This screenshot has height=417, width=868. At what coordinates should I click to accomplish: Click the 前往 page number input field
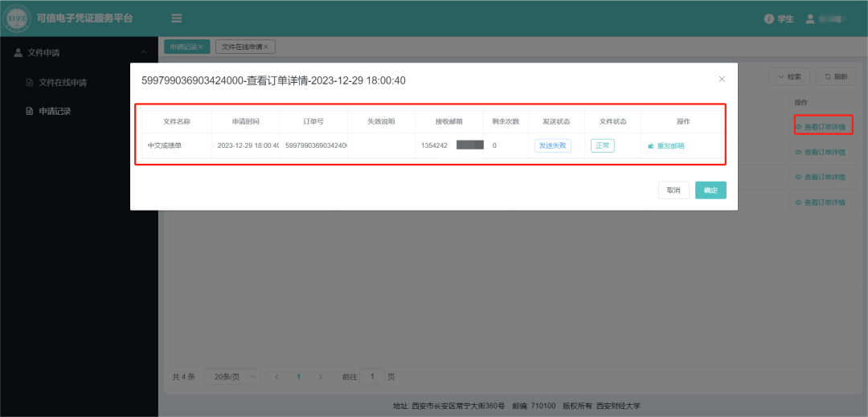pyautogui.click(x=372, y=377)
